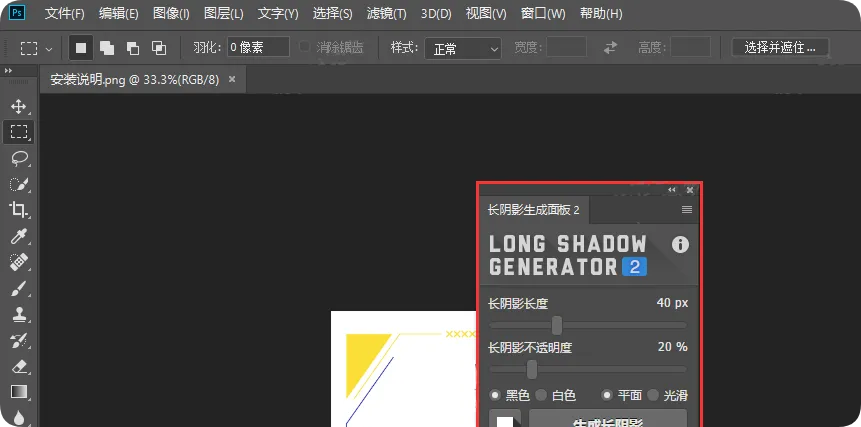Select the 光滑 radio button

pos(653,395)
